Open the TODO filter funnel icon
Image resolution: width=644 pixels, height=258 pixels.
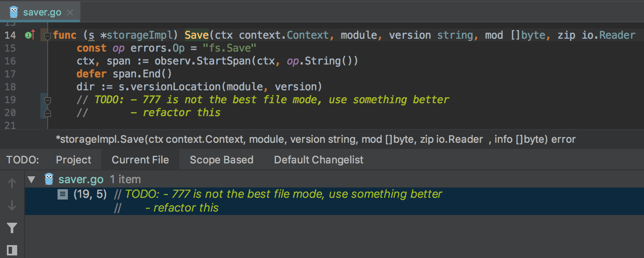(x=12, y=228)
